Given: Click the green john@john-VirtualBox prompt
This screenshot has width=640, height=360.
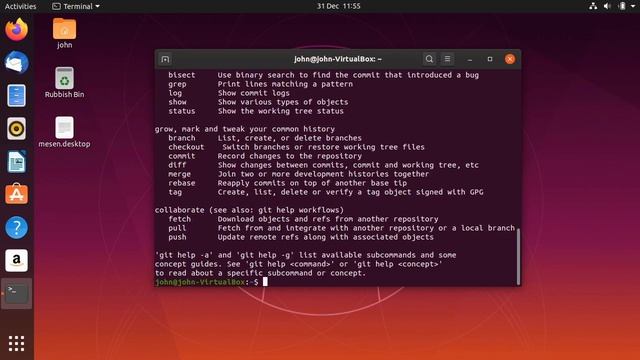Looking at the screenshot, I should [200, 282].
